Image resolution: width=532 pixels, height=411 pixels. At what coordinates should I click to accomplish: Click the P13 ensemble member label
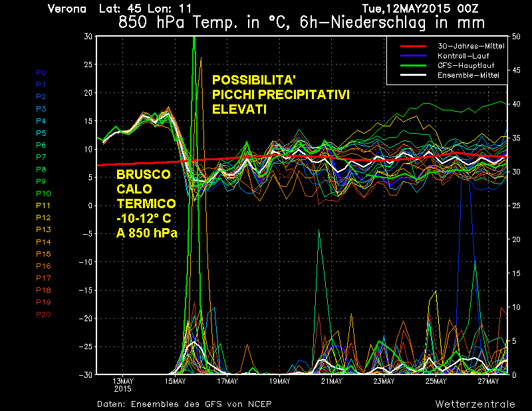tap(43, 229)
